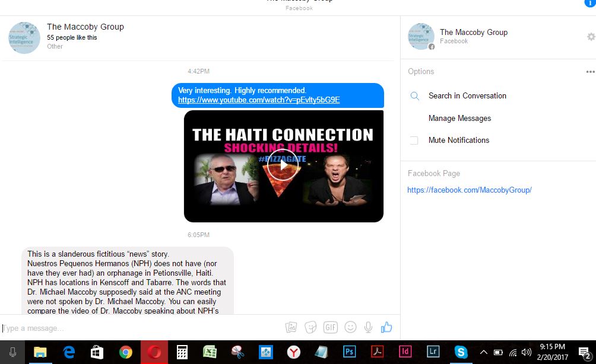596x364 pixels.
Task: Click the battery status tray icon
Action: [x=498, y=353]
